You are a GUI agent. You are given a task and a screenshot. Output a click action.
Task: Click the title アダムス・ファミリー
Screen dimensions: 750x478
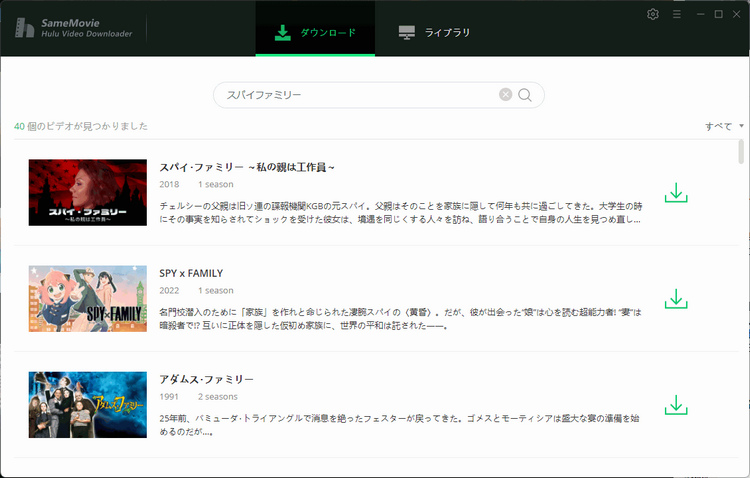[x=206, y=379]
